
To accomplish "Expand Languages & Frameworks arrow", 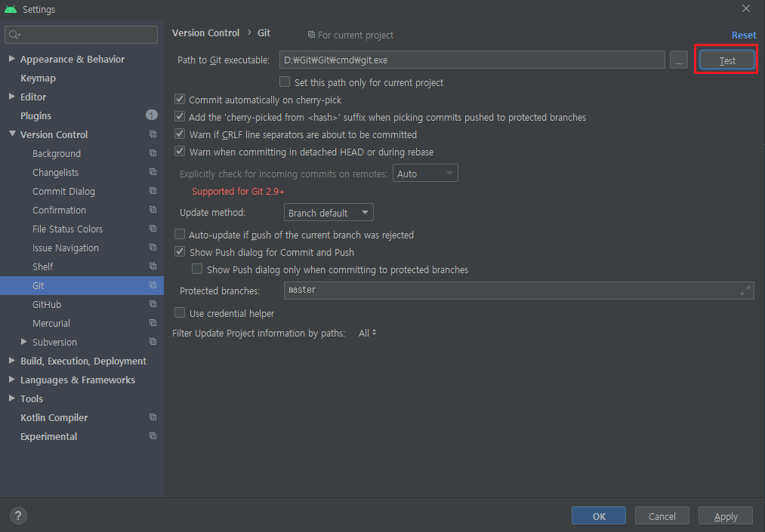I will pos(12,380).
